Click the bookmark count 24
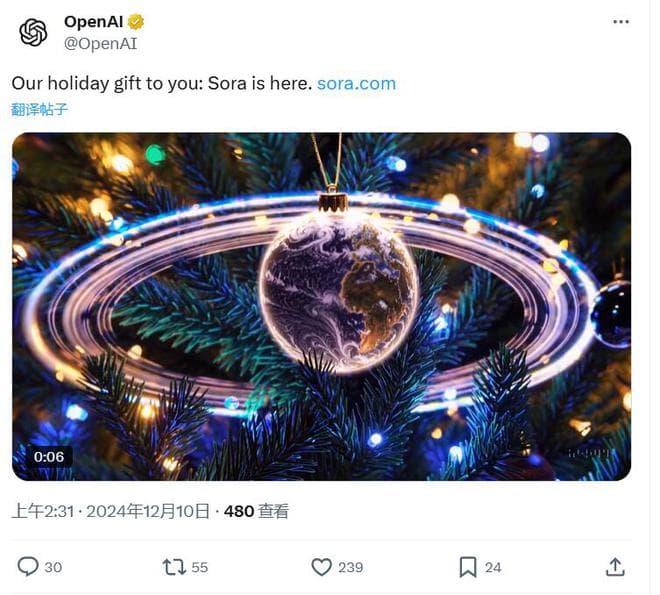Image resolution: width=660 pixels, height=595 pixels. click(x=493, y=567)
